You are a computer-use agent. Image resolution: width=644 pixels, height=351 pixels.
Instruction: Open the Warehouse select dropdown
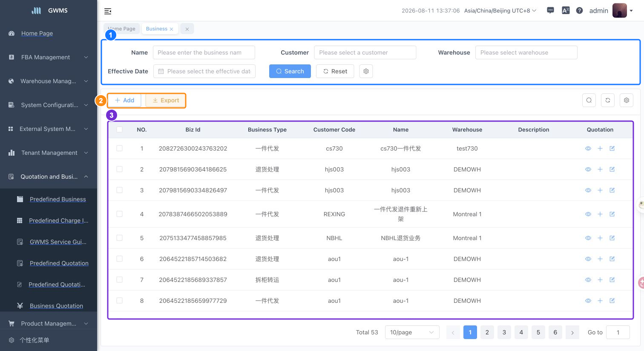(x=526, y=52)
